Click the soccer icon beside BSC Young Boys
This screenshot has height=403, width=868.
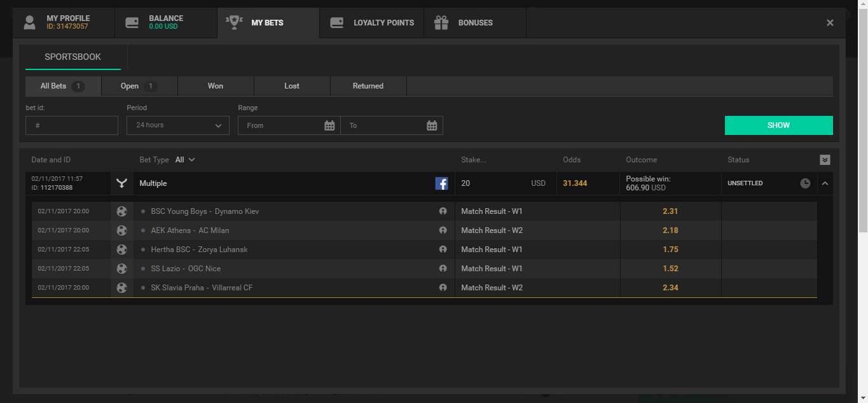tap(121, 211)
